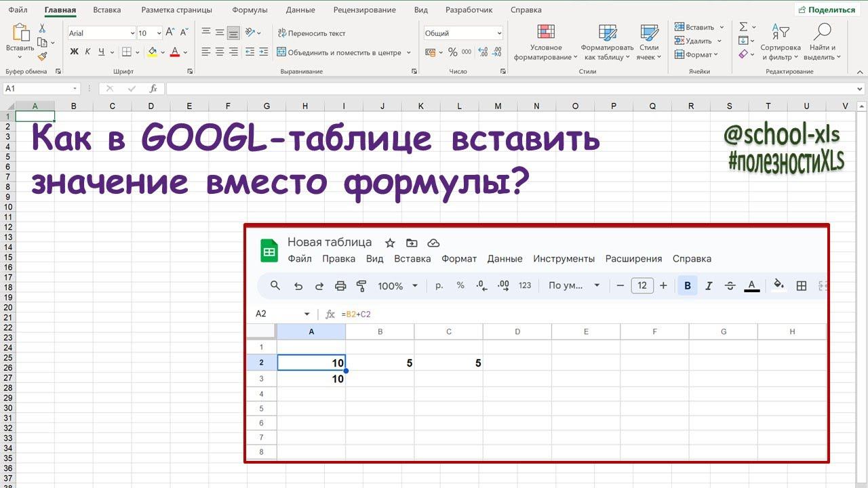Screen dimensions: 868x488
Task: Open the font color dropdown arrow in Excel
Action: pyautogui.click(x=186, y=52)
